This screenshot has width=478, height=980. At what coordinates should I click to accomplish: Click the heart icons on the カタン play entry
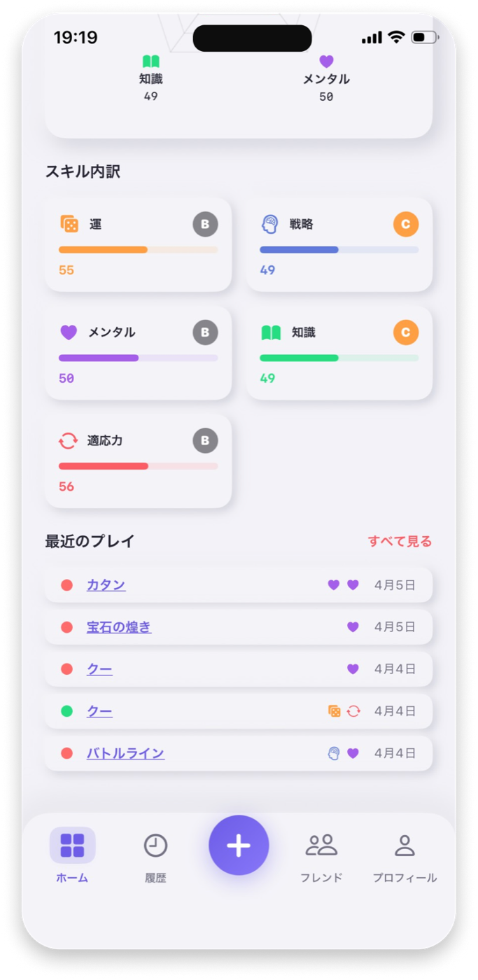[342, 584]
